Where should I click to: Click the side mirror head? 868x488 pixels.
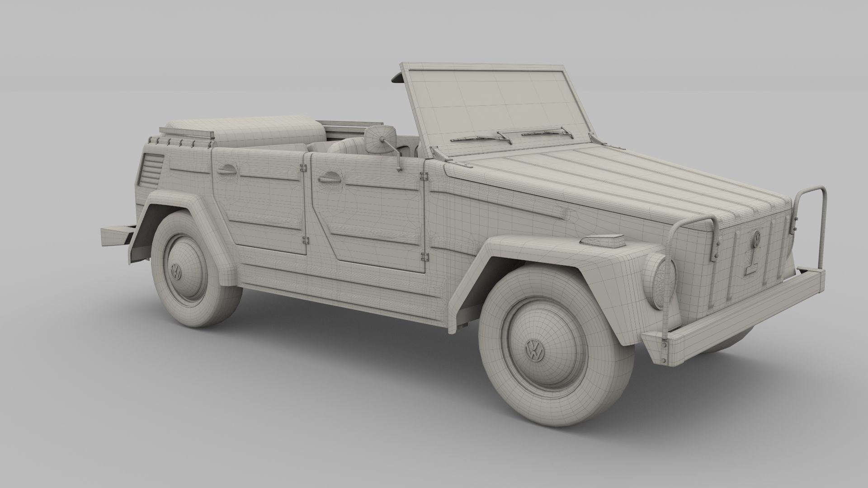(381, 139)
